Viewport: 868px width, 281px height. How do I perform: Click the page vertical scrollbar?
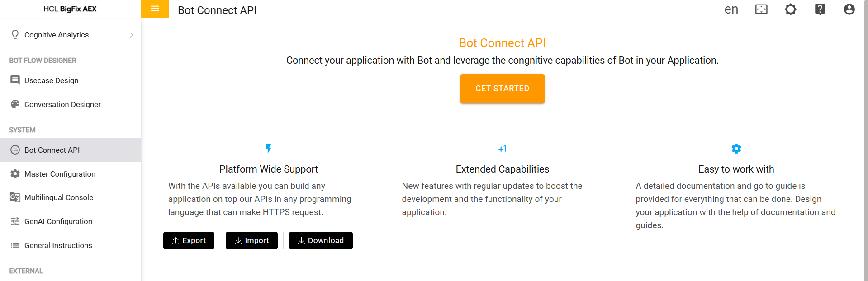tap(865, 136)
